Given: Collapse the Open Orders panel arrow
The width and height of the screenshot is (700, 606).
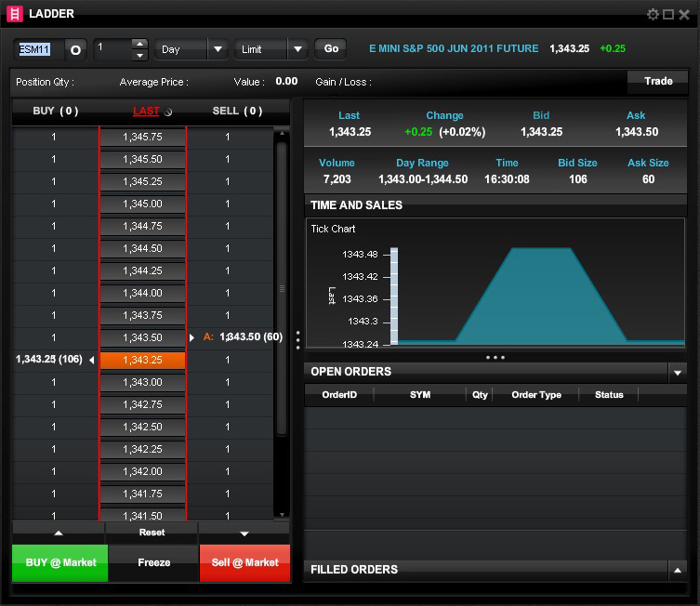Looking at the screenshot, I should 678,373.
